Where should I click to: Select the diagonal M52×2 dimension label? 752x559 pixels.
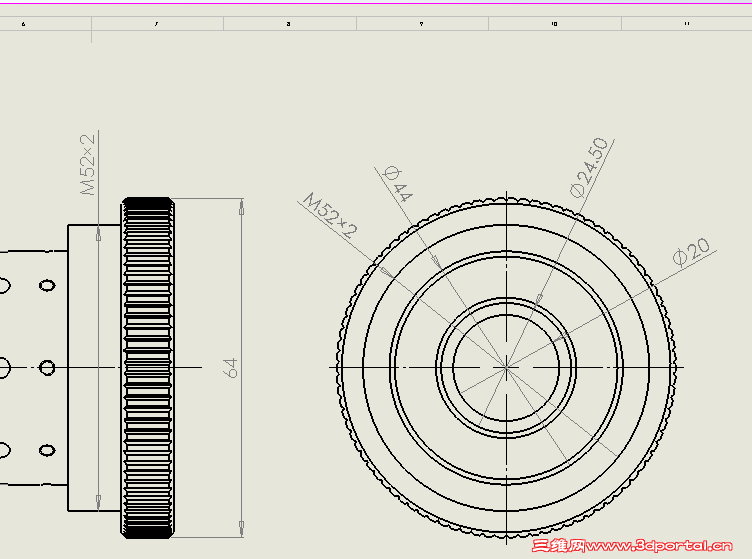[x=330, y=215]
